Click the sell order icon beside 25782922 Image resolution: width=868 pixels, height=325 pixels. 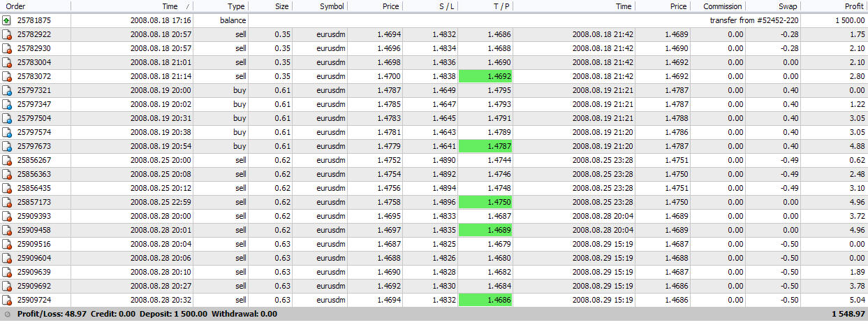point(7,34)
